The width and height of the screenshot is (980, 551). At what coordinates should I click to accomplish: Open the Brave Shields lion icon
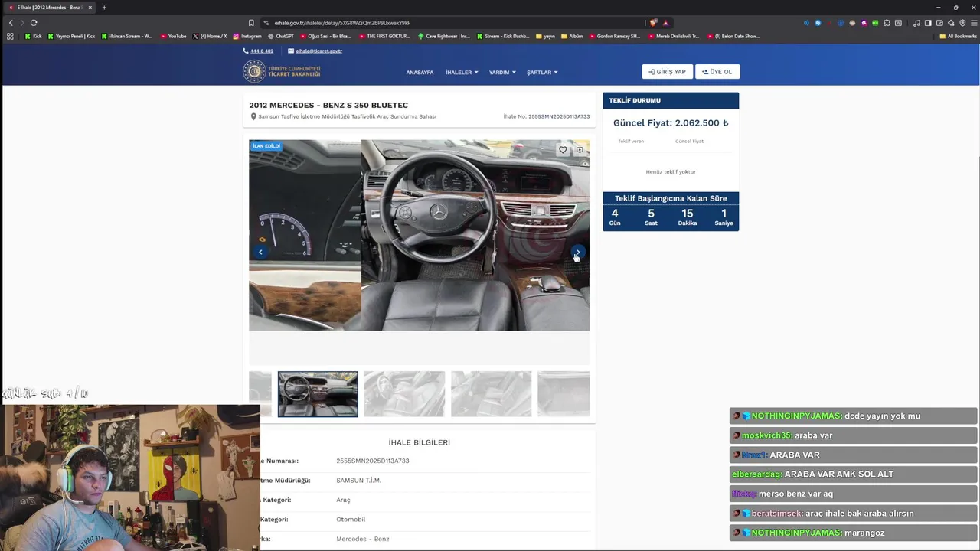coord(653,23)
